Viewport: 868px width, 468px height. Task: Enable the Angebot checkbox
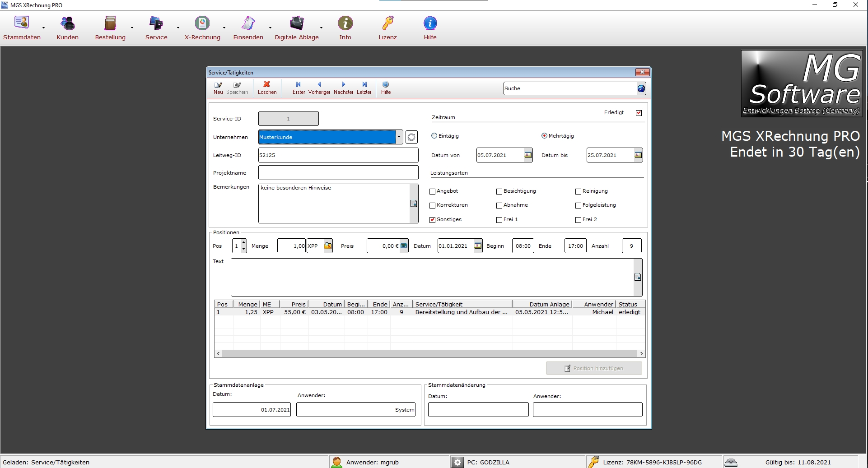pyautogui.click(x=433, y=191)
